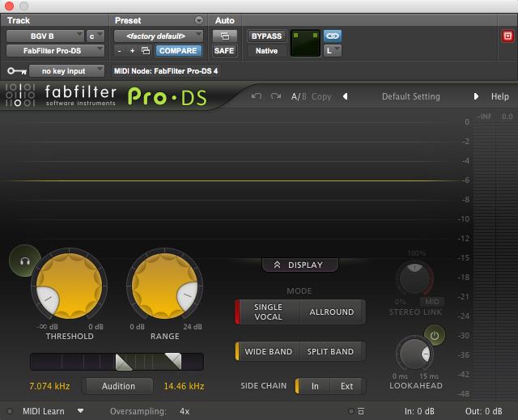This screenshot has width=518, height=420.
Task: Select ALLROUND mode
Action: click(x=332, y=312)
